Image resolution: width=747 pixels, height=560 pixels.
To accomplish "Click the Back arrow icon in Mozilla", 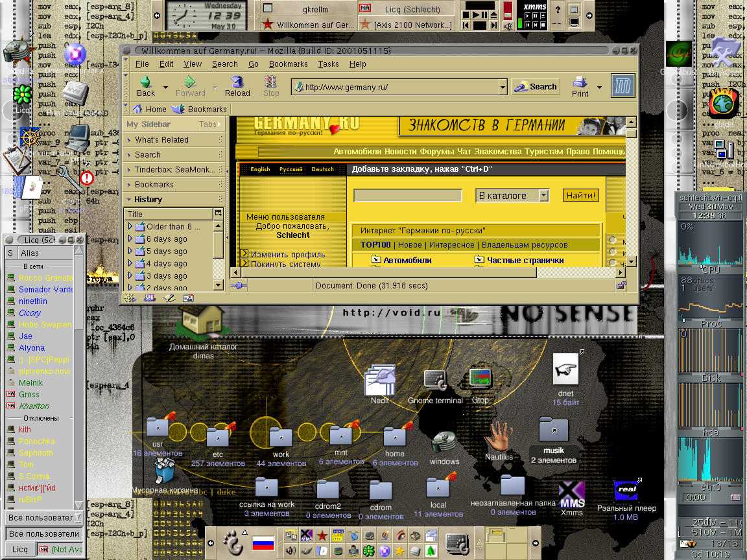I will coord(145,82).
